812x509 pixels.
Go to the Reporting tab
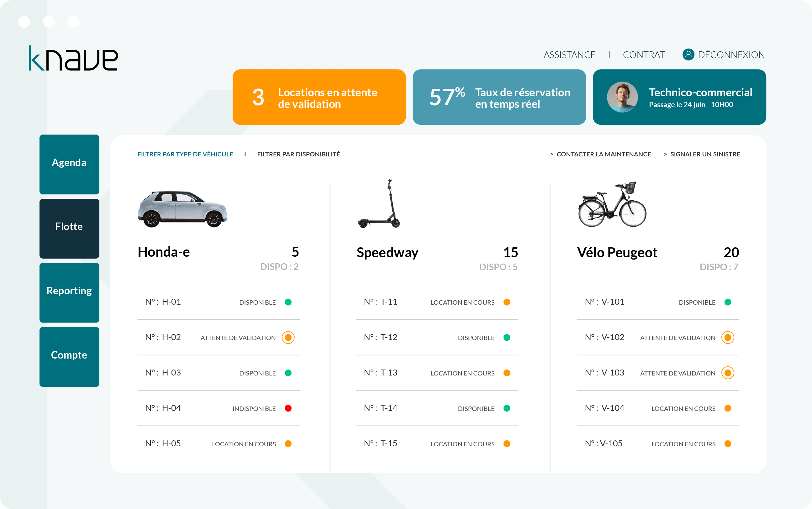69,292
